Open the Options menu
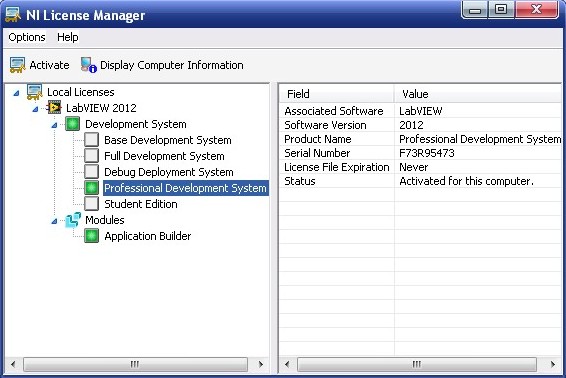 pos(27,37)
